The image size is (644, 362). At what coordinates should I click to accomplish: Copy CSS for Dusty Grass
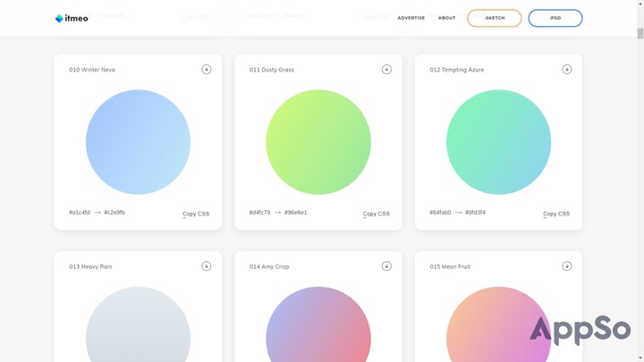click(x=376, y=214)
